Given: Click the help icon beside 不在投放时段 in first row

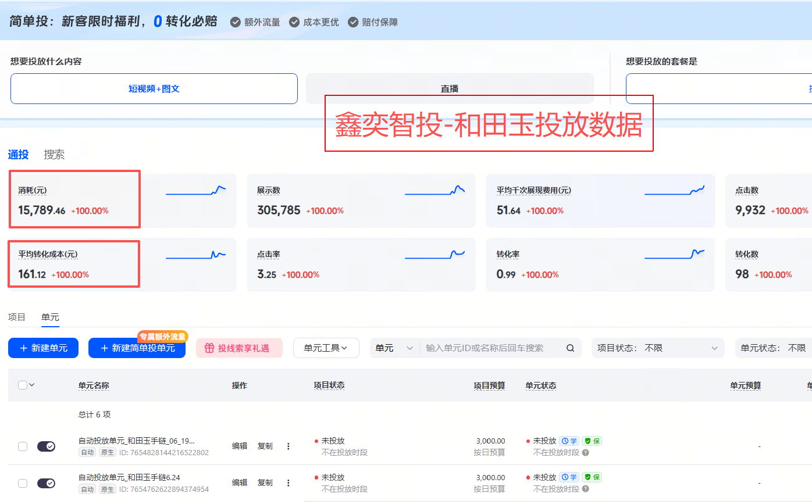Looking at the screenshot, I should coord(585,452).
